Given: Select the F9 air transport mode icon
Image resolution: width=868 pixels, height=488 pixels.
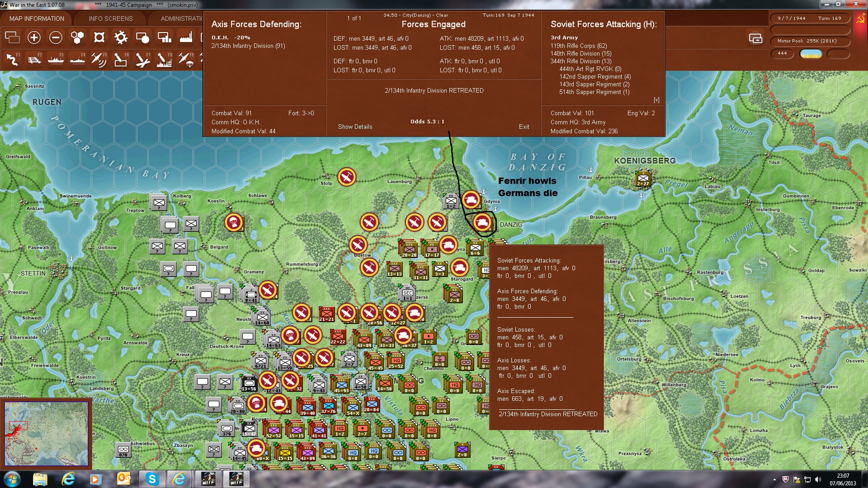Looking at the screenshot, I should (x=186, y=59).
